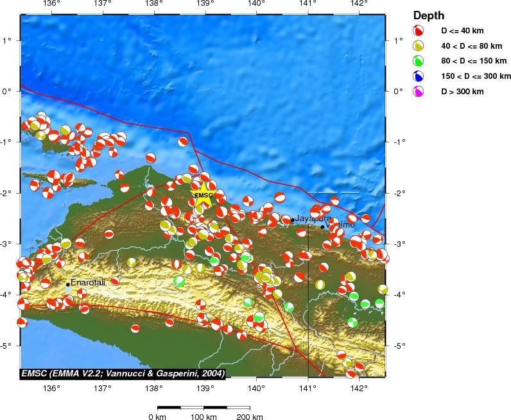The width and height of the screenshot is (511, 420).
Task: Click the 'Enarotali' city label
Action: 88,282
